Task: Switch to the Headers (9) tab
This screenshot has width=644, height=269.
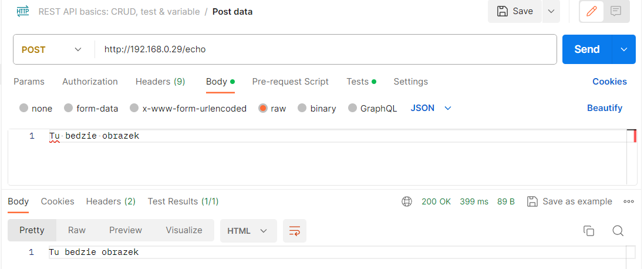Action: (x=160, y=82)
